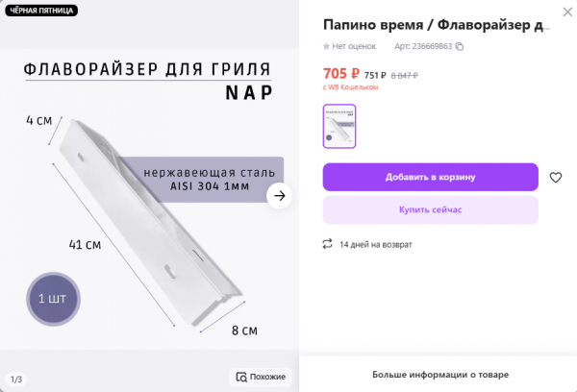The height and width of the screenshot is (392, 577).
Task: Click the crossed-out 8 047 ₽ price
Action: pos(404,75)
